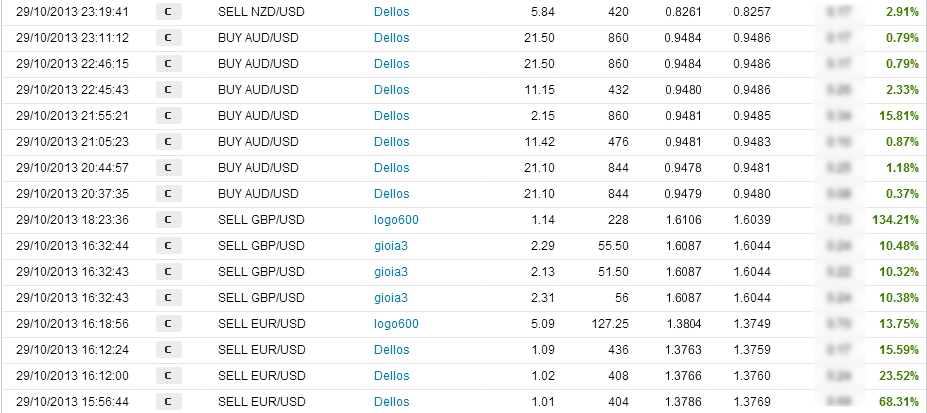Open logo600 trader link at 18:23:36
The width and height of the screenshot is (927, 413).
pos(396,220)
